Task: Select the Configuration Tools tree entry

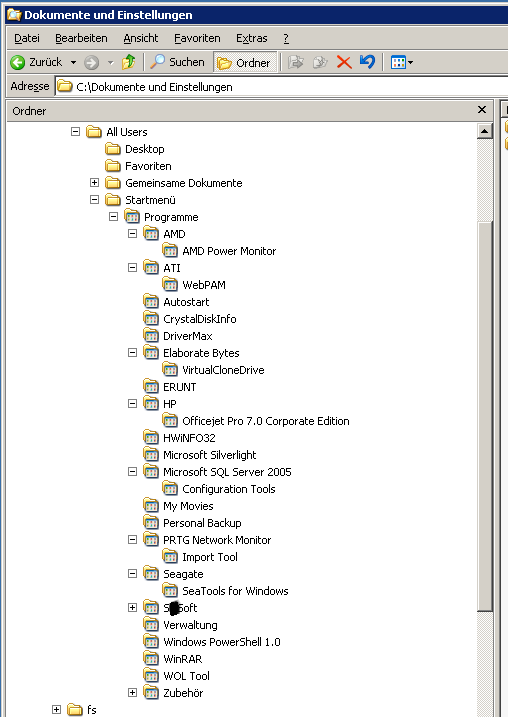Action: (x=229, y=489)
